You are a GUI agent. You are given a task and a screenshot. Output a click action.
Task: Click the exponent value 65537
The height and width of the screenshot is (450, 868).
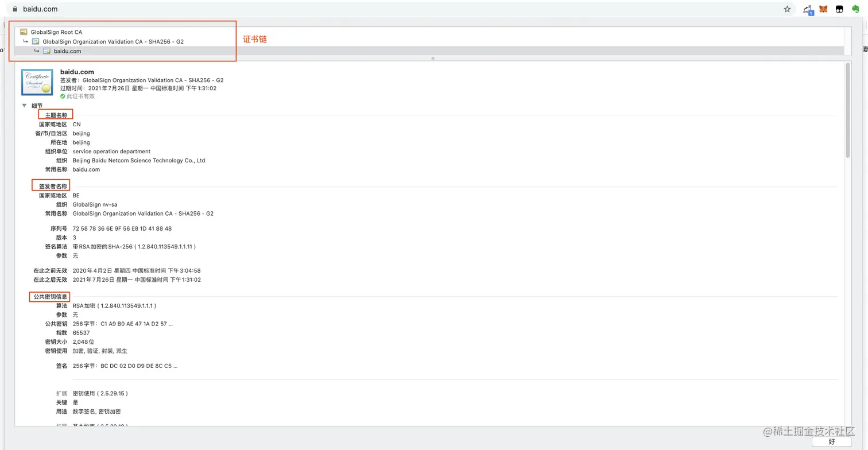(81, 333)
